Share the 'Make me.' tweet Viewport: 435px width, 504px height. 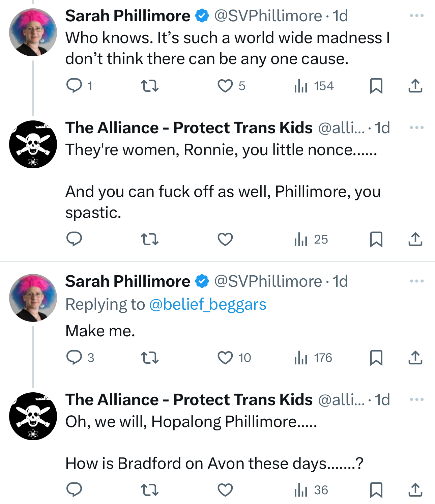click(415, 358)
